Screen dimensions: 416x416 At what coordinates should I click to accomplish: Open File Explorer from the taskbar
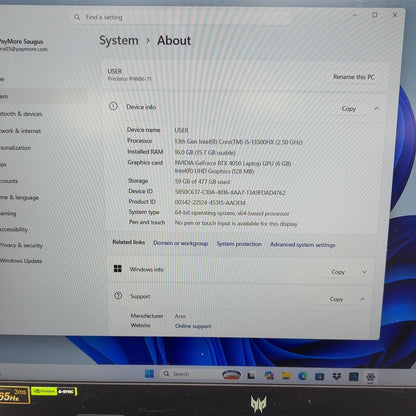pos(286,376)
